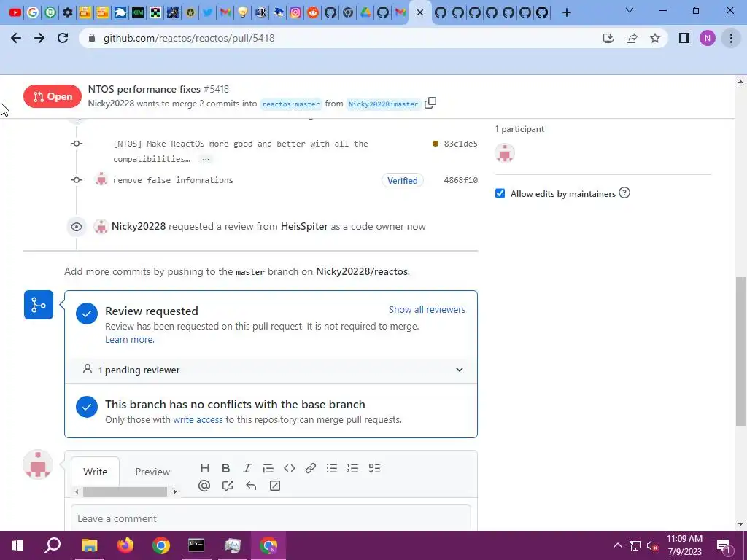Close the current GitHub pull request tab
Image resolution: width=747 pixels, height=560 pixels.
[419, 12]
